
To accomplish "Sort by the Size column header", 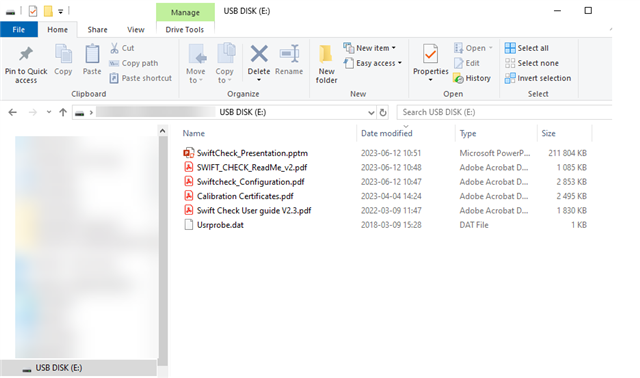I will coord(548,133).
